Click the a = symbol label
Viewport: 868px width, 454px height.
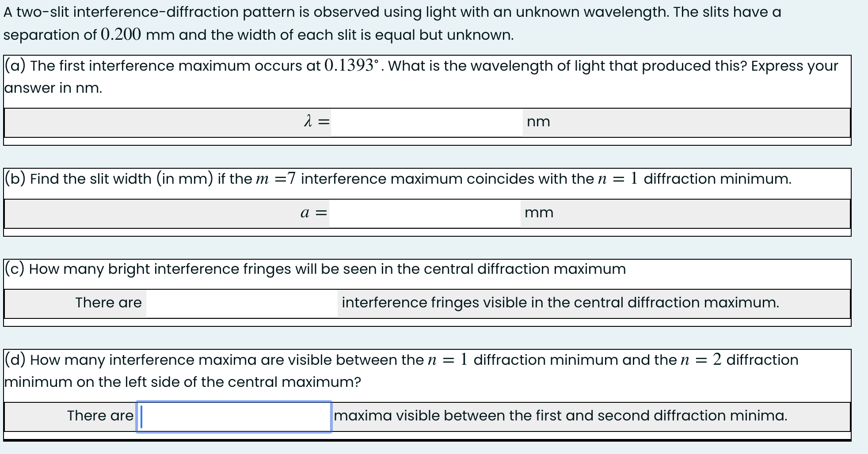pyautogui.click(x=314, y=212)
